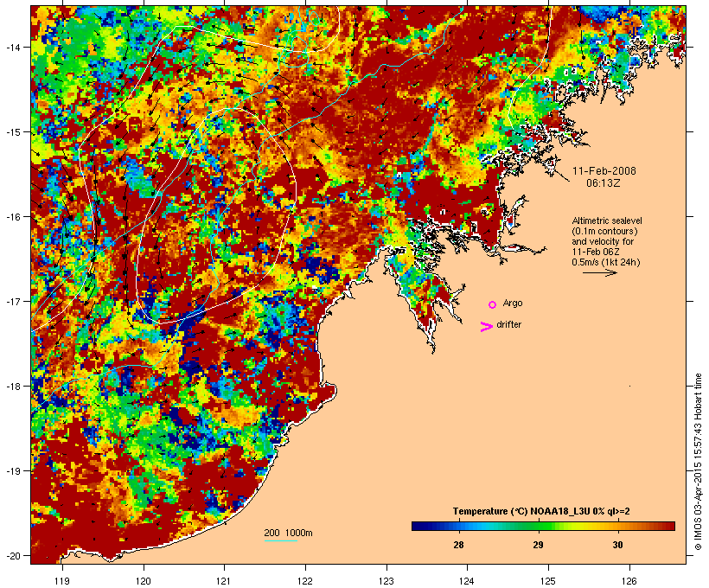709x588 pixels.
Task: Click the '-14' latitude axis label
Action: click(x=11, y=47)
